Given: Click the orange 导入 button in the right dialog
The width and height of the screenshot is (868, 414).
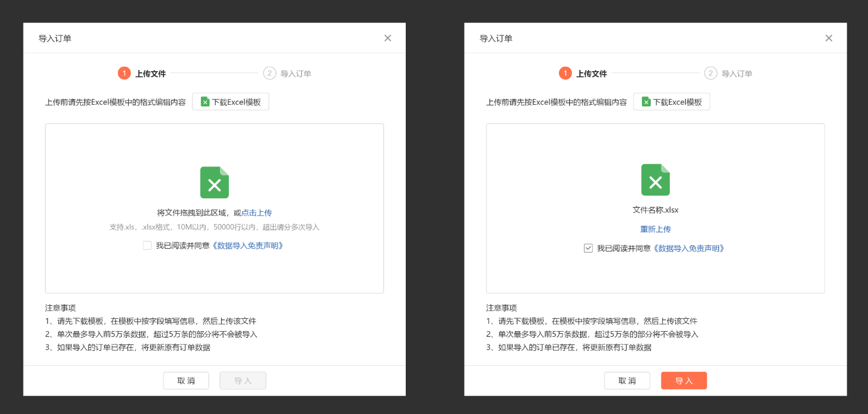Looking at the screenshot, I should point(684,380).
